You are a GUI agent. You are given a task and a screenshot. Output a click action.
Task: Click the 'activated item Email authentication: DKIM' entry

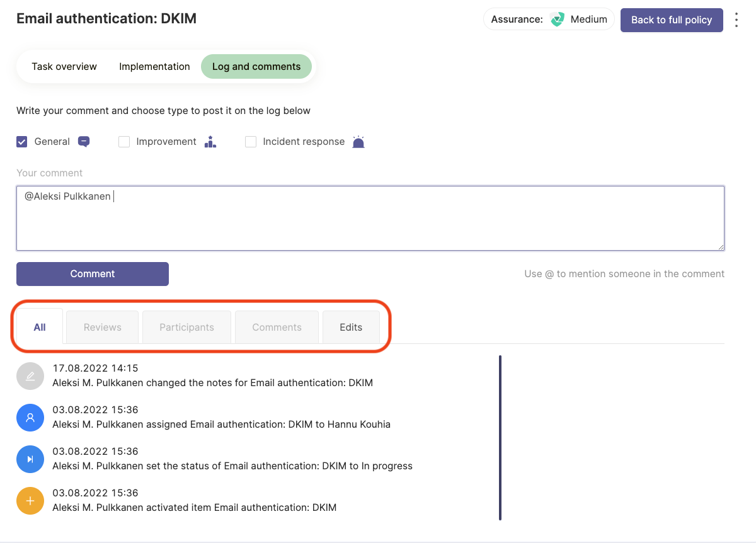(x=195, y=508)
